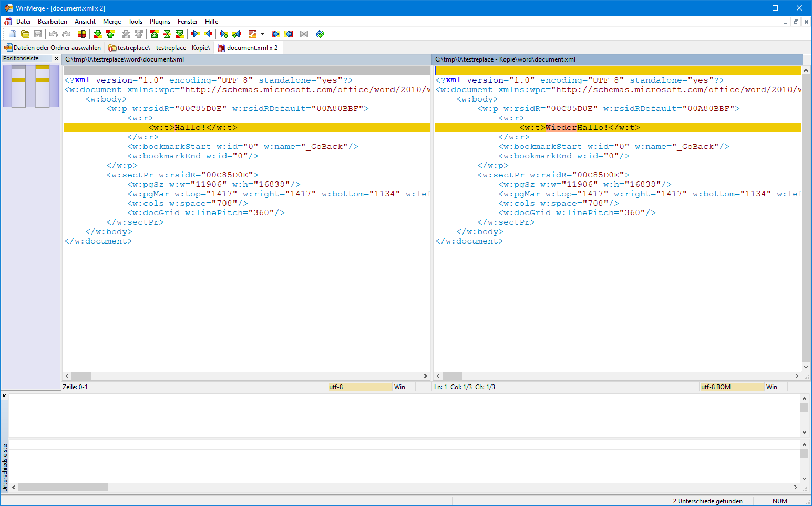
Task: Click 'utf-8' encoding in left status bar
Action: tap(360, 387)
